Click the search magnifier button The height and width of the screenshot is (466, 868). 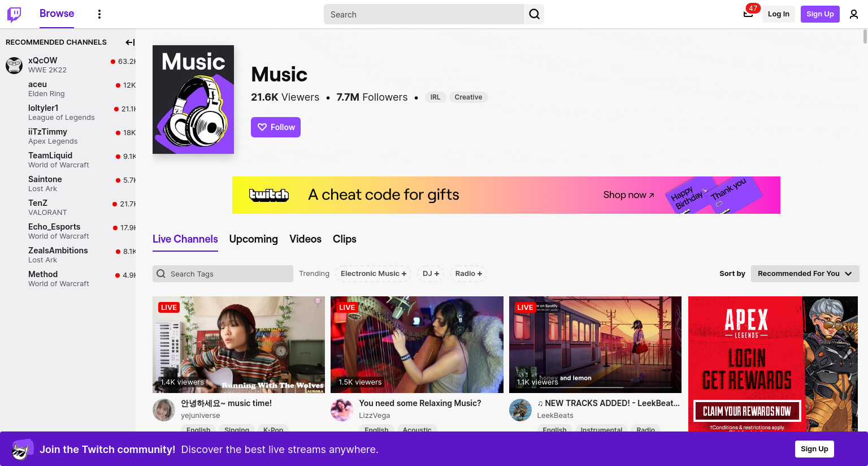[x=535, y=14]
